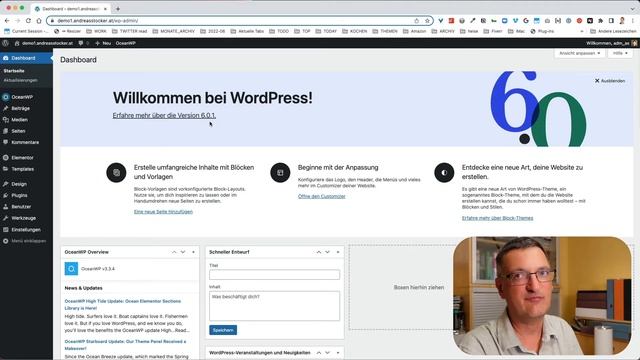This screenshot has height=360, width=640.
Task: Click the Templates folder icon
Action: [6, 169]
